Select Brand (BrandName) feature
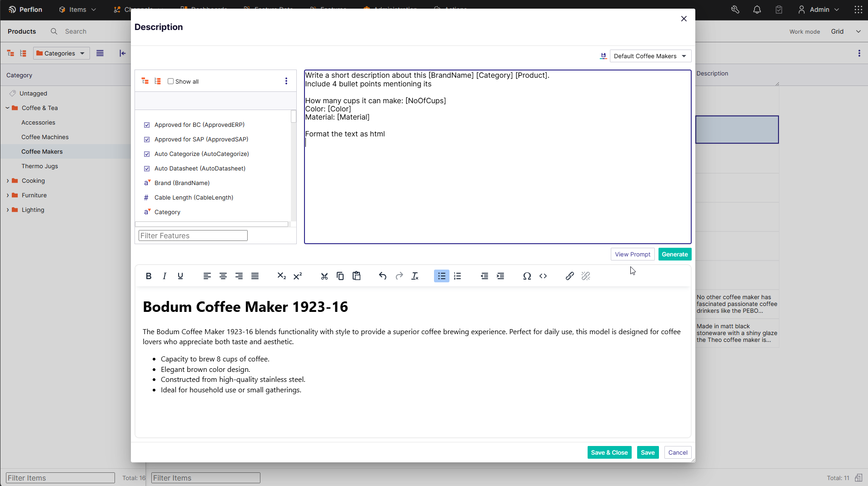The image size is (868, 486). (x=182, y=183)
